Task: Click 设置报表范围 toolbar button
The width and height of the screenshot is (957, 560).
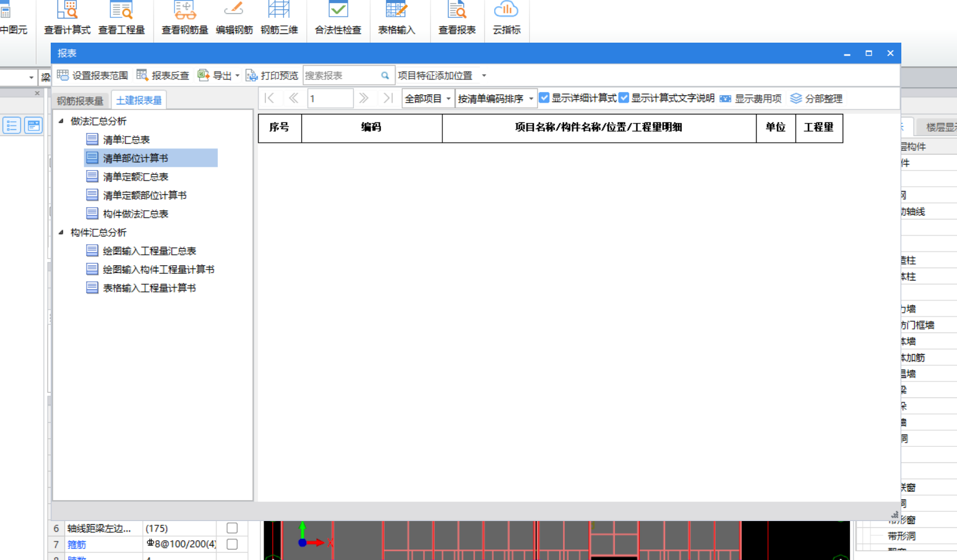Action: pyautogui.click(x=92, y=75)
